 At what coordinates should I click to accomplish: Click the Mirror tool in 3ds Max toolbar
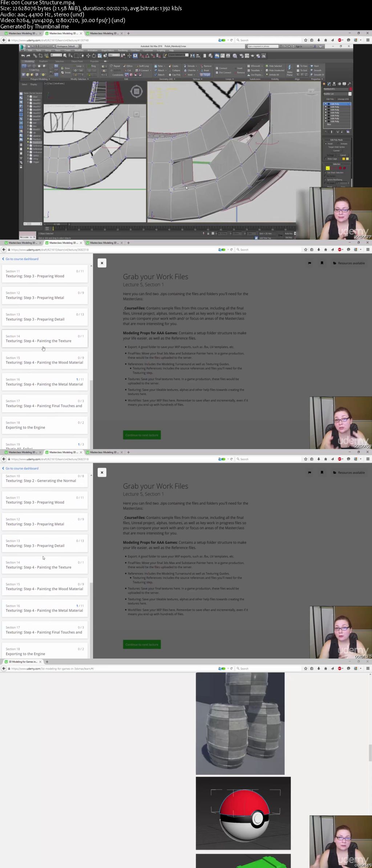192,56
